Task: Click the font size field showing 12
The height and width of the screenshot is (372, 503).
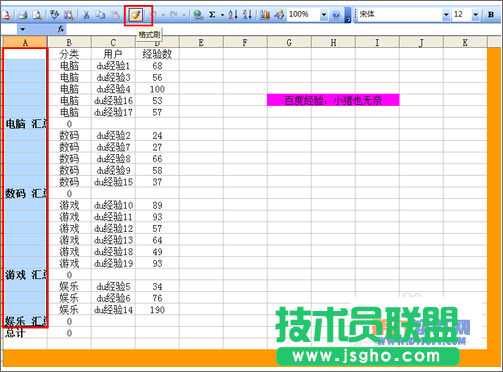Action: point(462,15)
